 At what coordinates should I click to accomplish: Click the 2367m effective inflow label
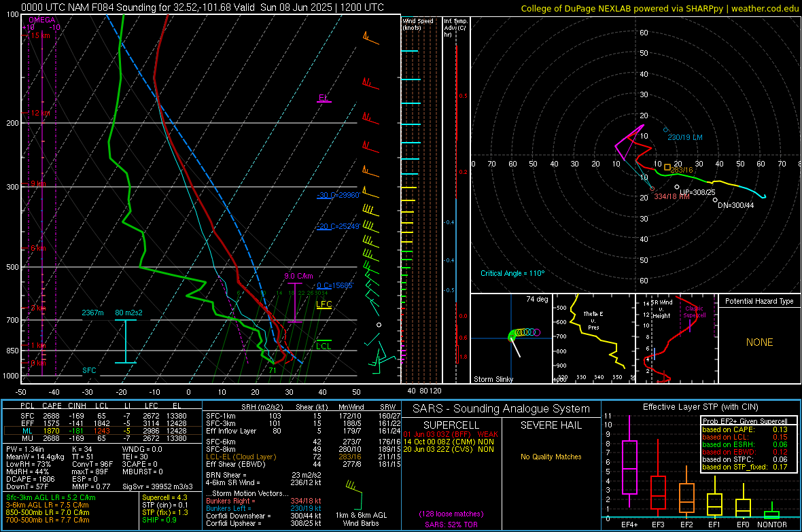coord(92,313)
